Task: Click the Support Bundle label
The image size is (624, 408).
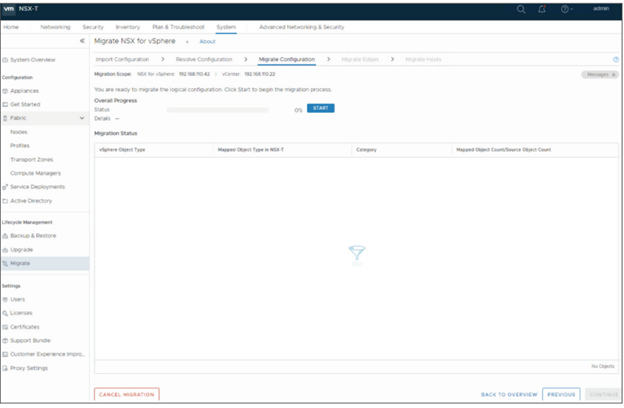Action: 30,341
